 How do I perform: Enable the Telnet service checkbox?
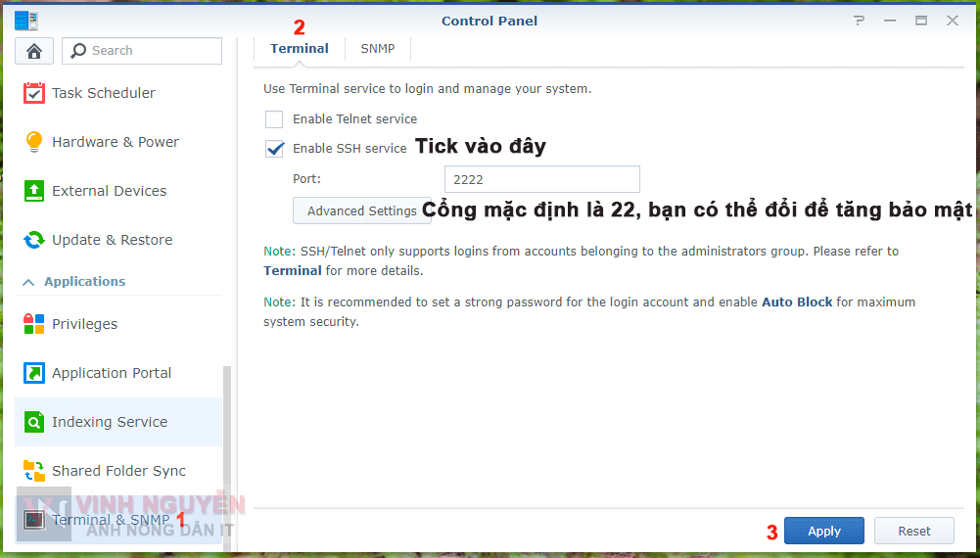pyautogui.click(x=274, y=119)
